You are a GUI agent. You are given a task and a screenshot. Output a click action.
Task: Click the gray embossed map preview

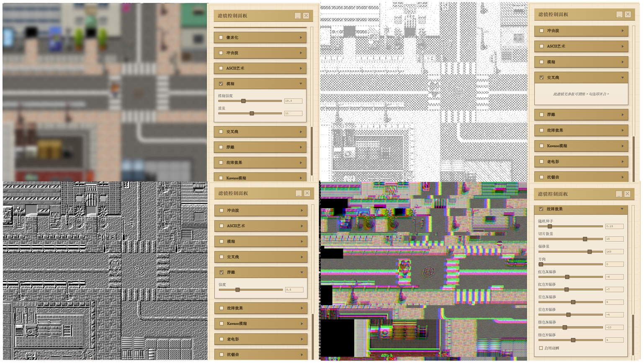coord(105,271)
